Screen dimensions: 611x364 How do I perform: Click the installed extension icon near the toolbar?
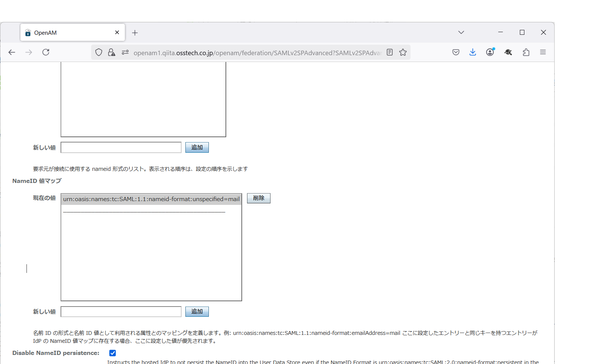[x=508, y=52]
